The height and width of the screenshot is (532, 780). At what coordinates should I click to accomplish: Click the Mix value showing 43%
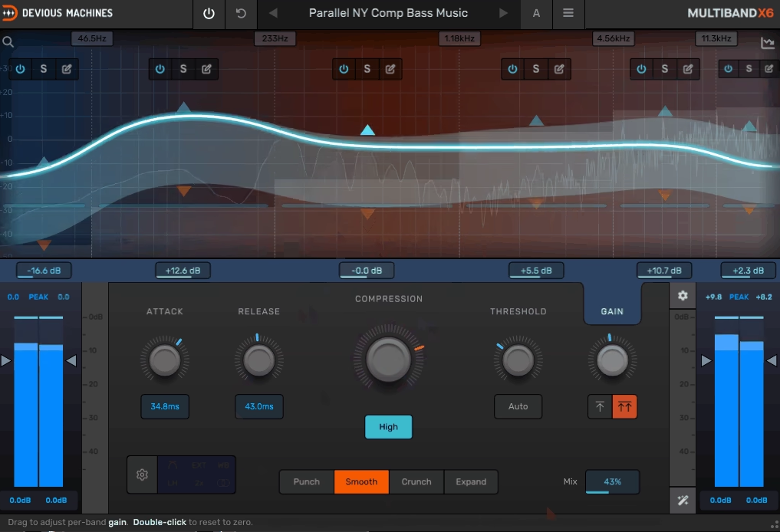[x=612, y=481]
